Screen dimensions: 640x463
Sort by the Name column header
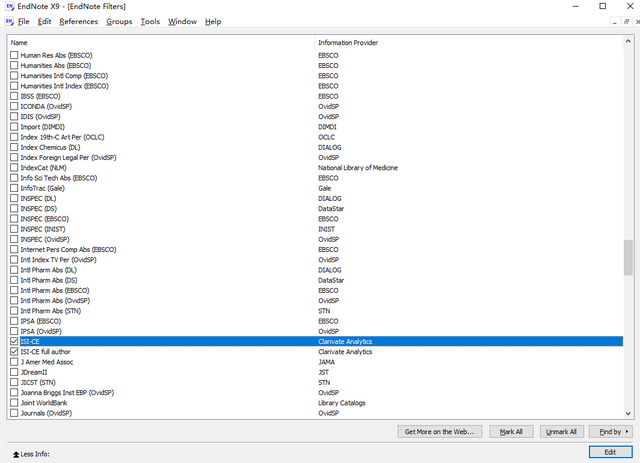[161, 42]
